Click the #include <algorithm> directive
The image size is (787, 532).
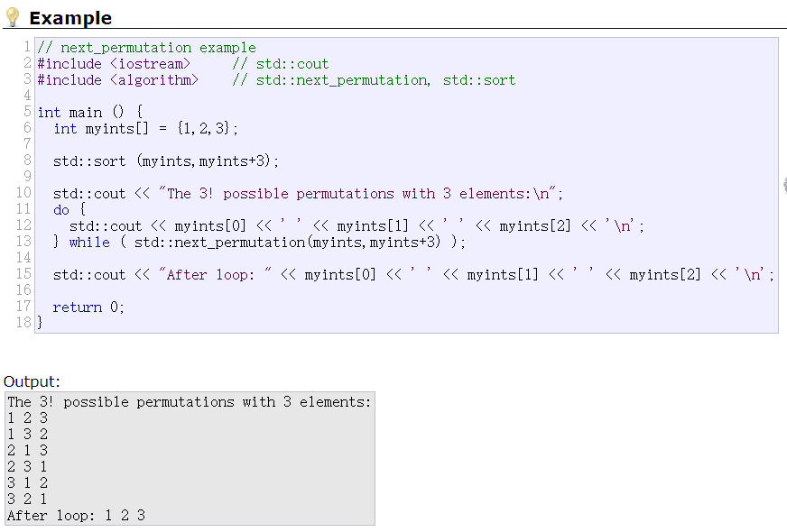point(117,80)
